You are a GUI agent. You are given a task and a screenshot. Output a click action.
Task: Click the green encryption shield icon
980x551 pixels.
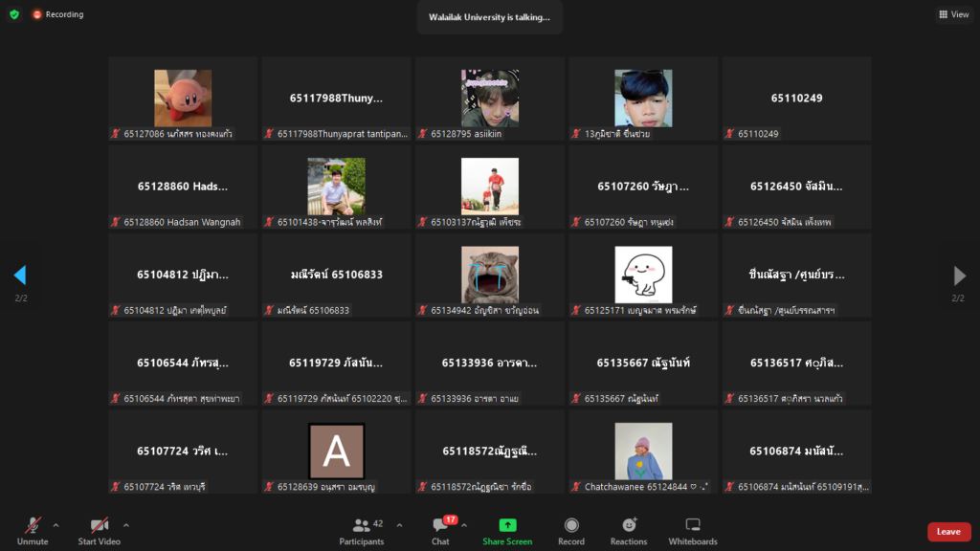[13, 14]
